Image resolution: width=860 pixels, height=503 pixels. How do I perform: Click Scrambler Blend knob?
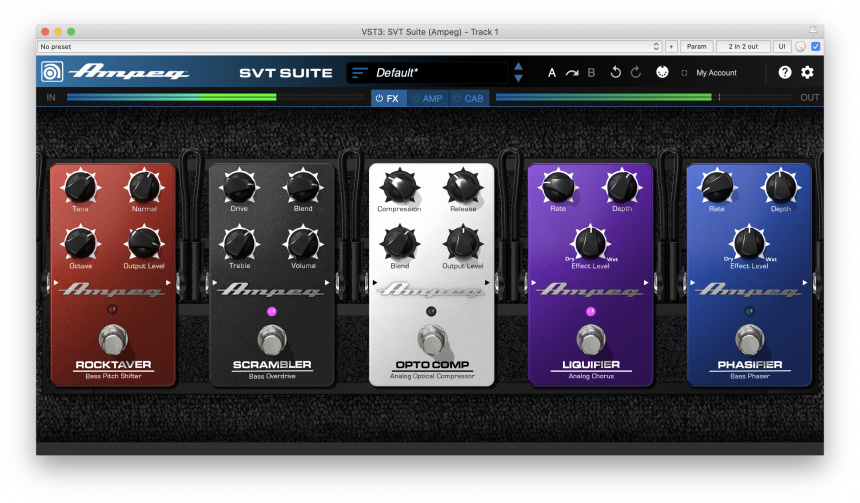pyautogui.click(x=303, y=186)
